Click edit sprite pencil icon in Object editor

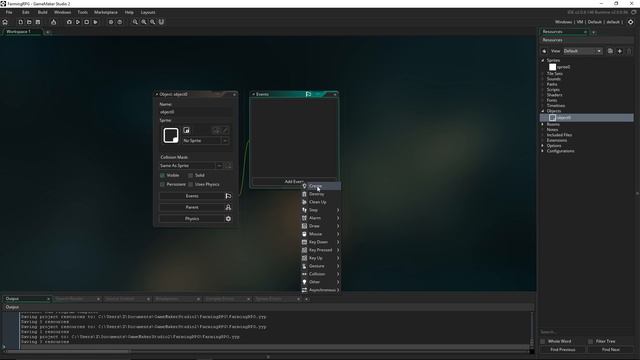tap(225, 130)
